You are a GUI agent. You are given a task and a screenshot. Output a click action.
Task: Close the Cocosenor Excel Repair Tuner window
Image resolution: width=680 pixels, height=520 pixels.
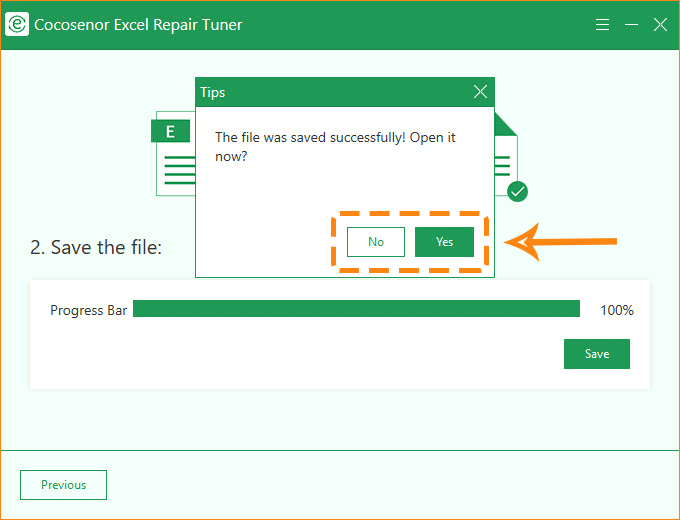660,25
